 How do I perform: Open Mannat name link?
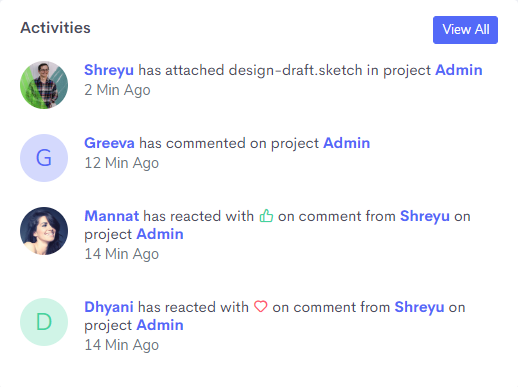tap(112, 216)
